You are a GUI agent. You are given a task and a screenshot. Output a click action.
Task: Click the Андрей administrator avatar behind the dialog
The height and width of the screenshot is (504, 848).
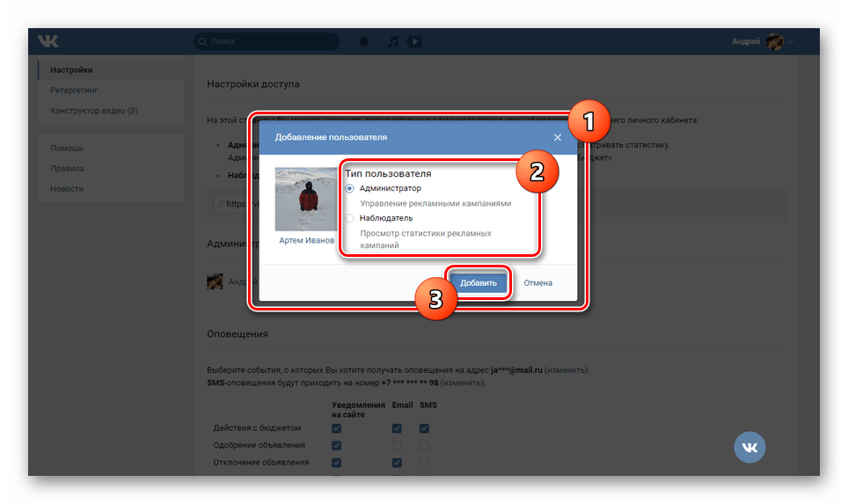click(215, 281)
